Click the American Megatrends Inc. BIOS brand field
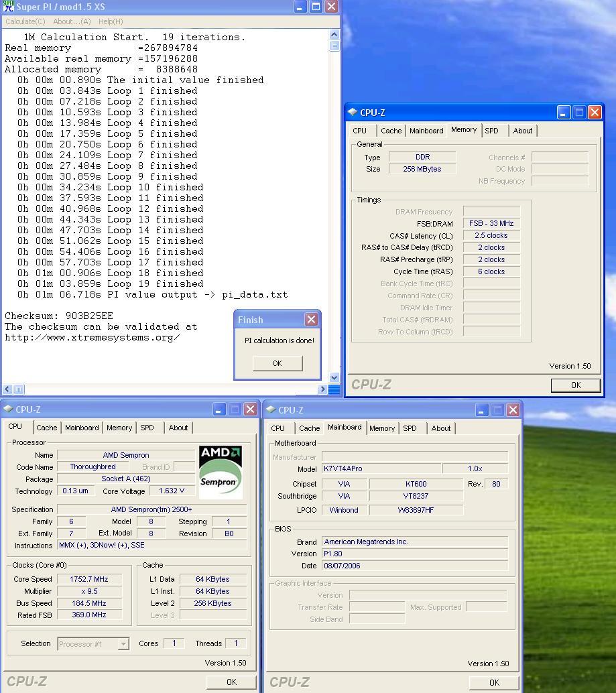616x693 pixels. [x=415, y=542]
